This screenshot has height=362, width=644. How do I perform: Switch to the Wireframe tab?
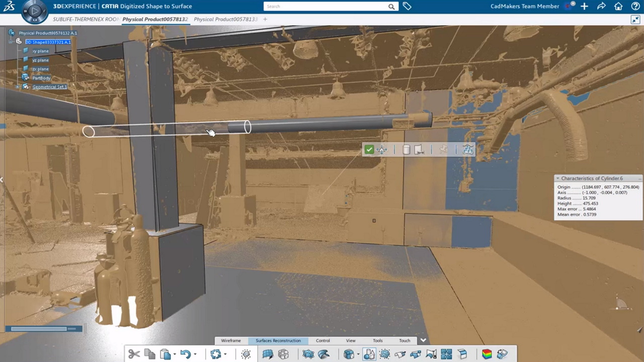(231, 340)
